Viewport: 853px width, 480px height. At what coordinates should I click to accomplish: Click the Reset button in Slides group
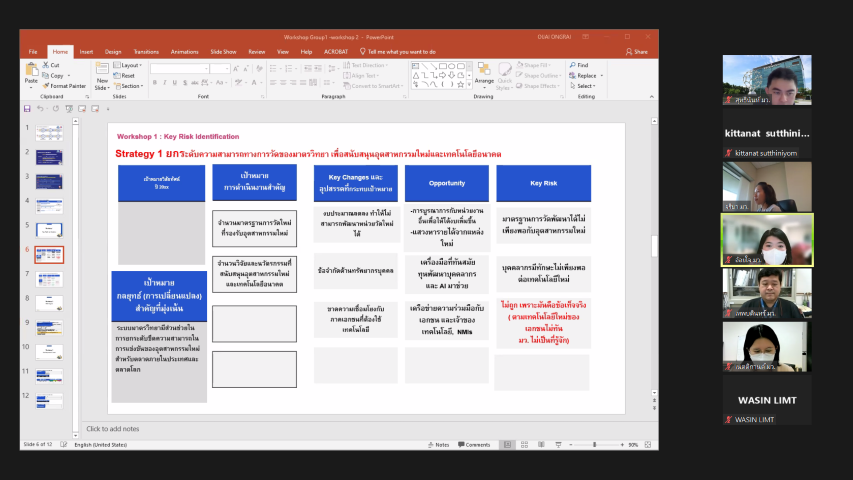point(127,75)
